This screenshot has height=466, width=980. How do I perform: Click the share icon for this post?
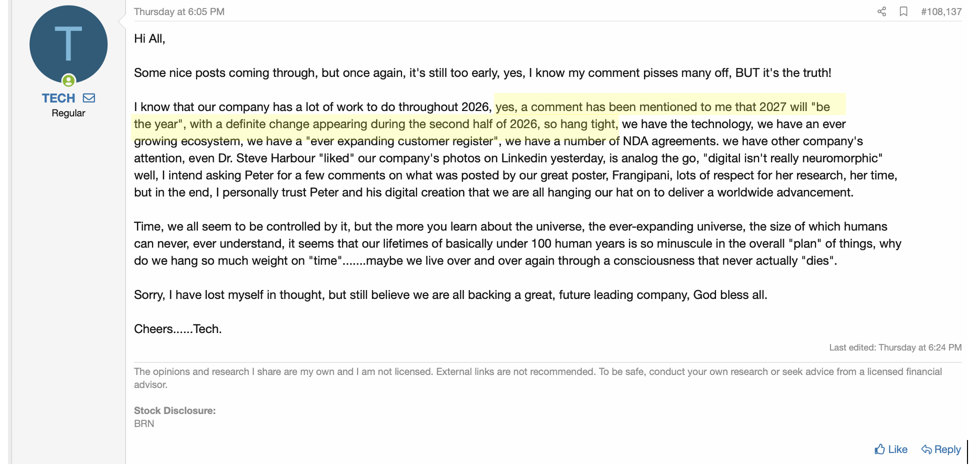click(881, 11)
